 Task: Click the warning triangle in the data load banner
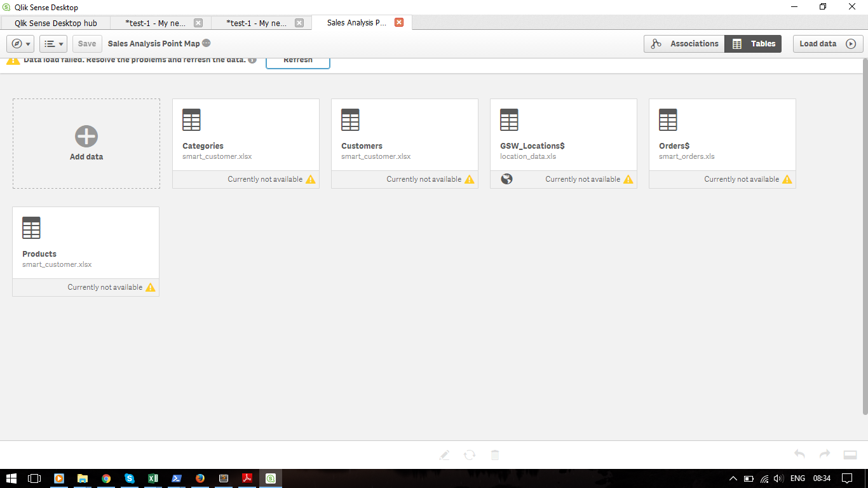13,60
